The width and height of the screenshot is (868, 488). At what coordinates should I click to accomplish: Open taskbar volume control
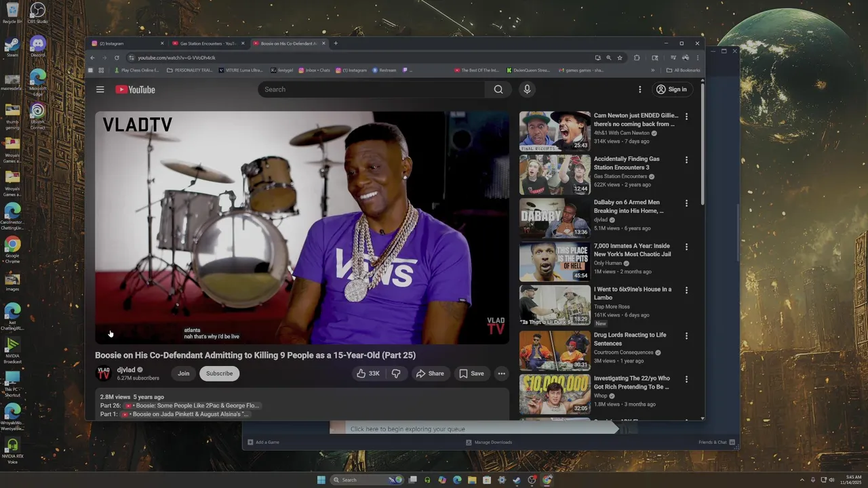click(832, 480)
